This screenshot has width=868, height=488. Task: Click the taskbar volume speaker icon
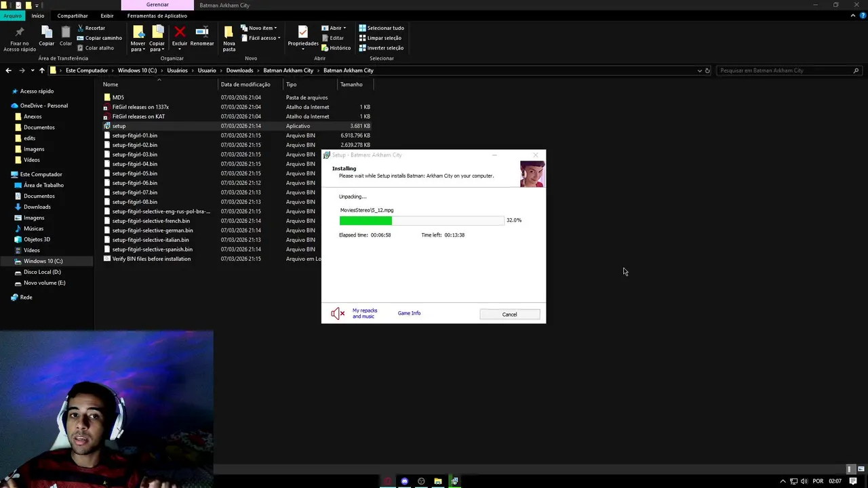[x=804, y=481]
